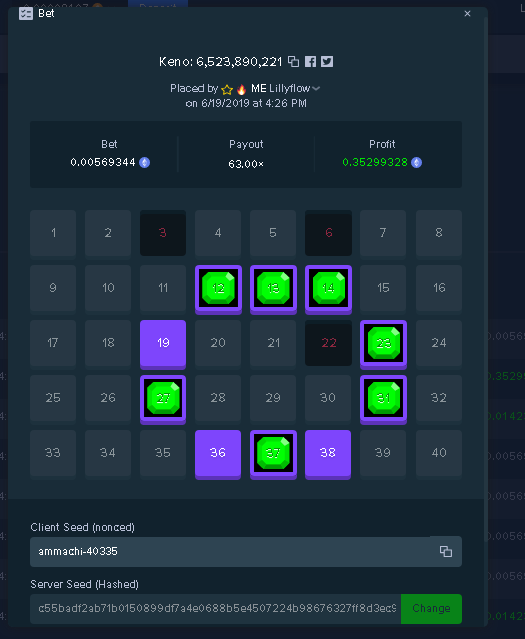Viewport: 525px width, 639px height.
Task: Select the Client Seed input field
Action: click(246, 551)
